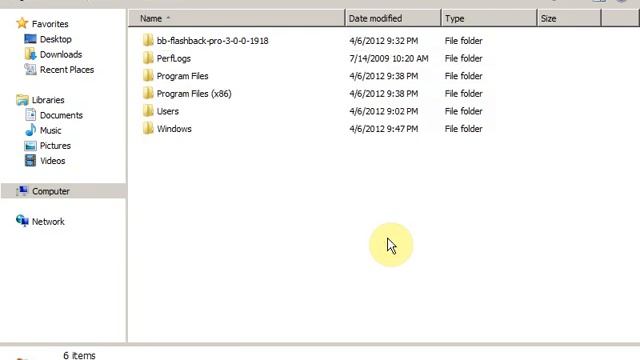Select the Users folder name
Image resolution: width=640 pixels, height=360 pixels.
[x=167, y=111]
